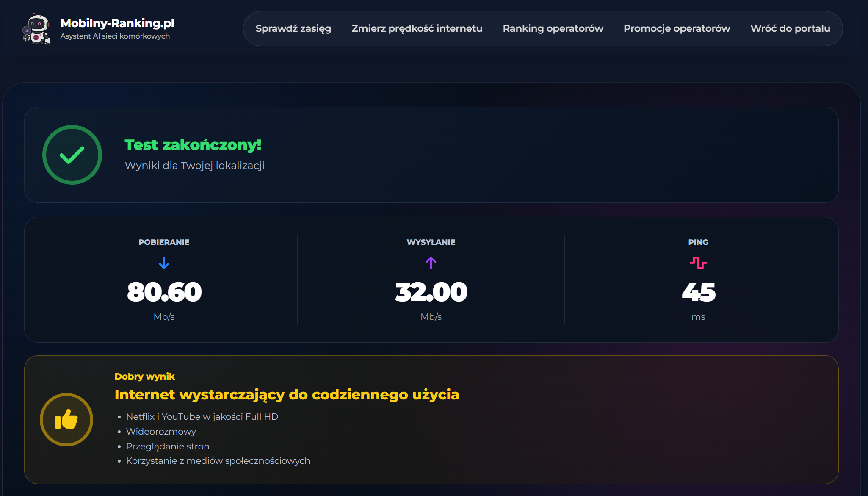Viewport: 868px width, 496px height.
Task: Click the purple upload arrow icon
Action: [431, 263]
